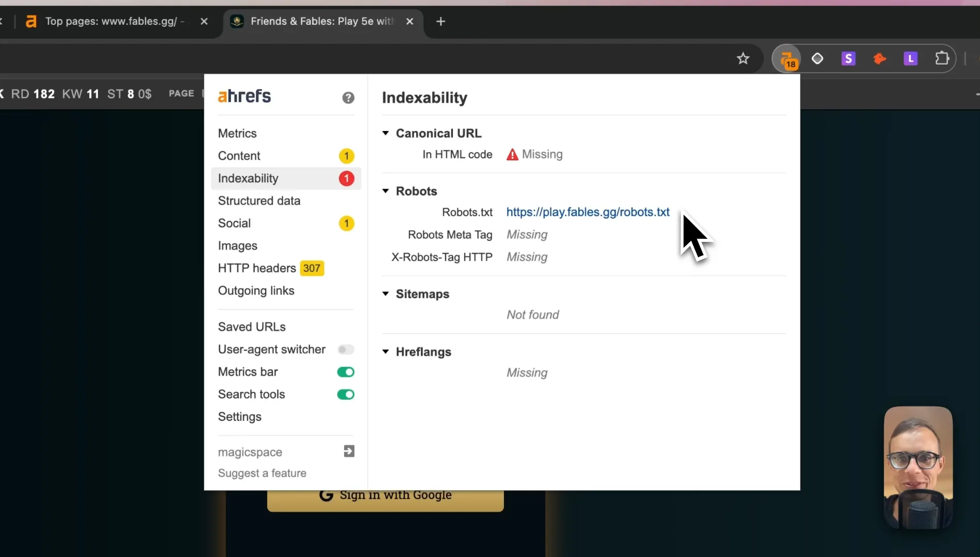Open the orange arrow extension icon
Screen dimensions: 980x557
click(880, 59)
